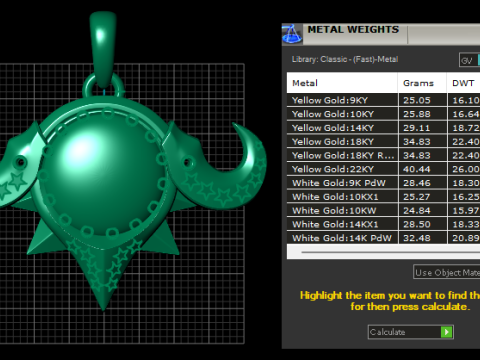Highlight the White Gold:10KX1 row

[x=383, y=197]
